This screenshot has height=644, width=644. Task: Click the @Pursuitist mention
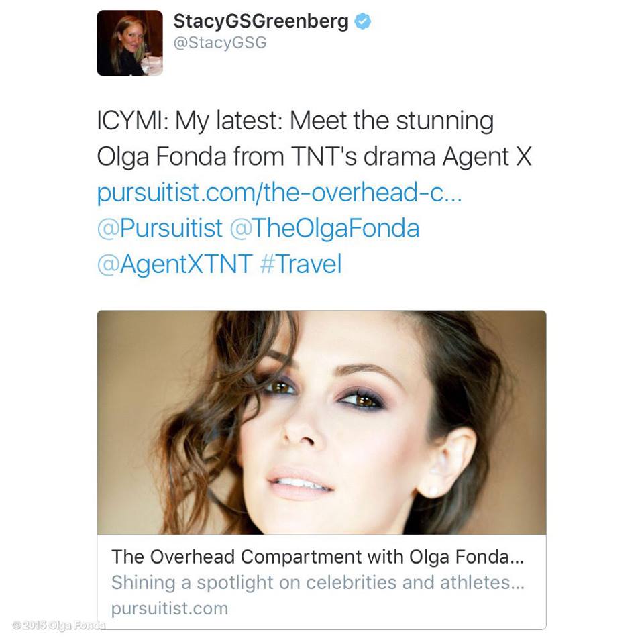[160, 228]
